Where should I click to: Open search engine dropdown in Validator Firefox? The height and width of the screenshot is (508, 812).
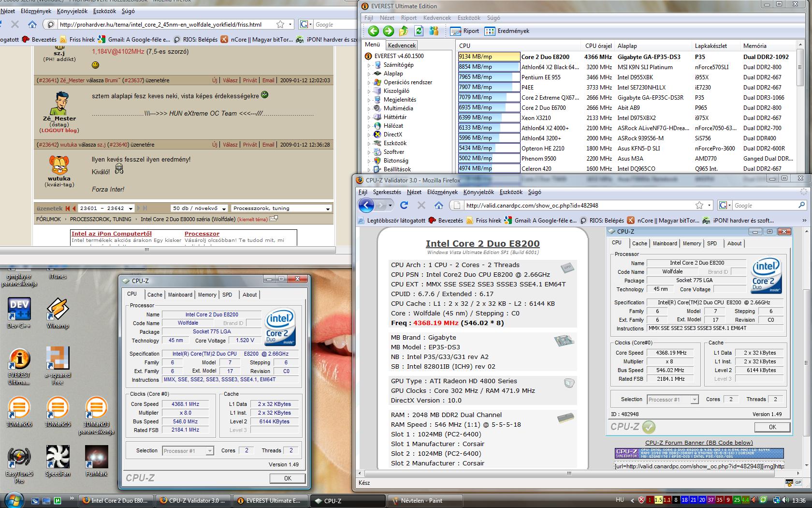pyautogui.click(x=725, y=205)
